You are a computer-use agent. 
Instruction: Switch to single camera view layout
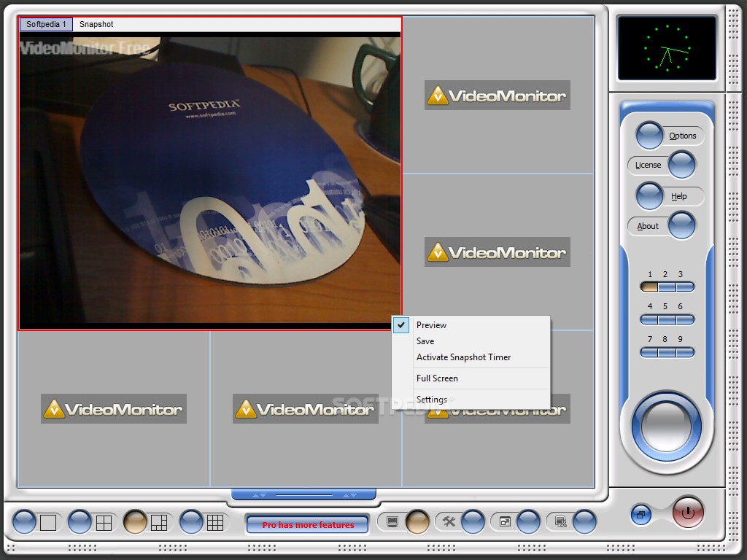[24, 522]
